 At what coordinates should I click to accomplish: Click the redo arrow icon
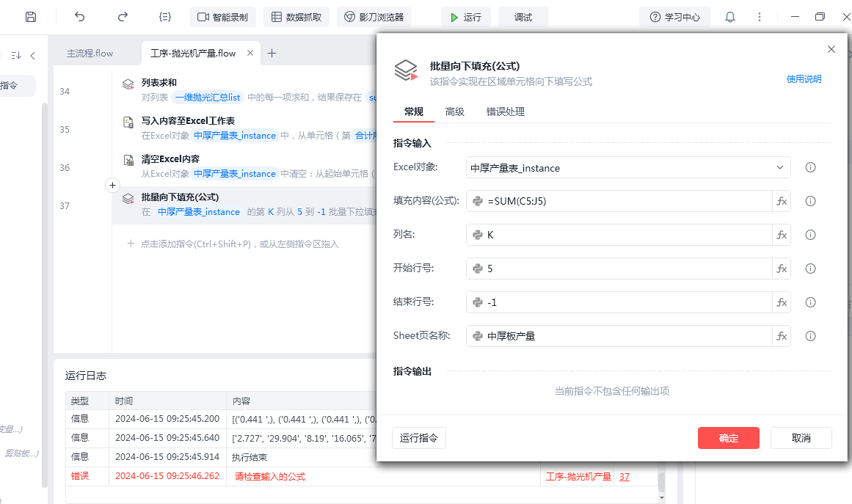[x=123, y=17]
